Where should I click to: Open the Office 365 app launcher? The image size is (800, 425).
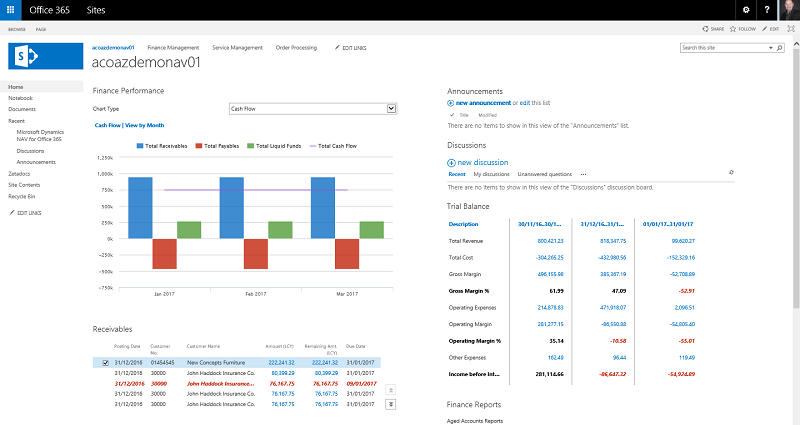[x=12, y=9]
